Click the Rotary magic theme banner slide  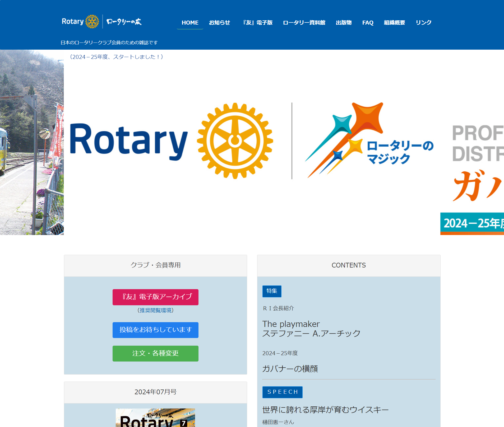(x=252, y=142)
